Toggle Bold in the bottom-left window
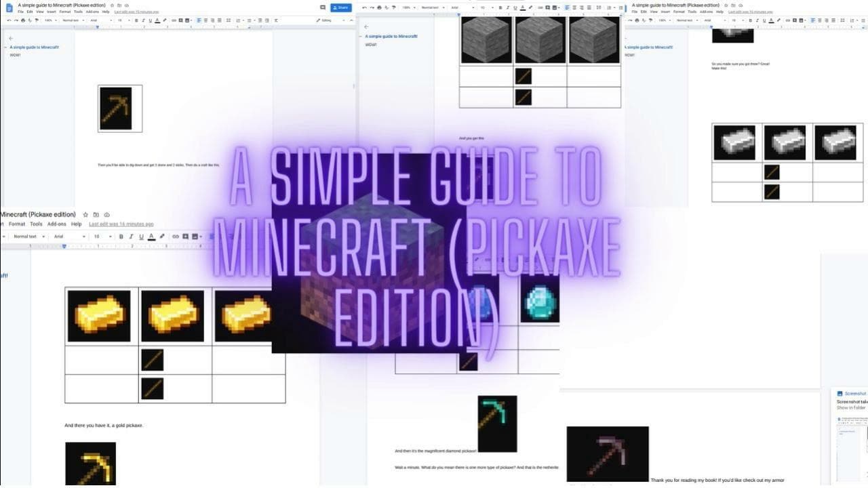Screen dimensions: 868x488 121,237
